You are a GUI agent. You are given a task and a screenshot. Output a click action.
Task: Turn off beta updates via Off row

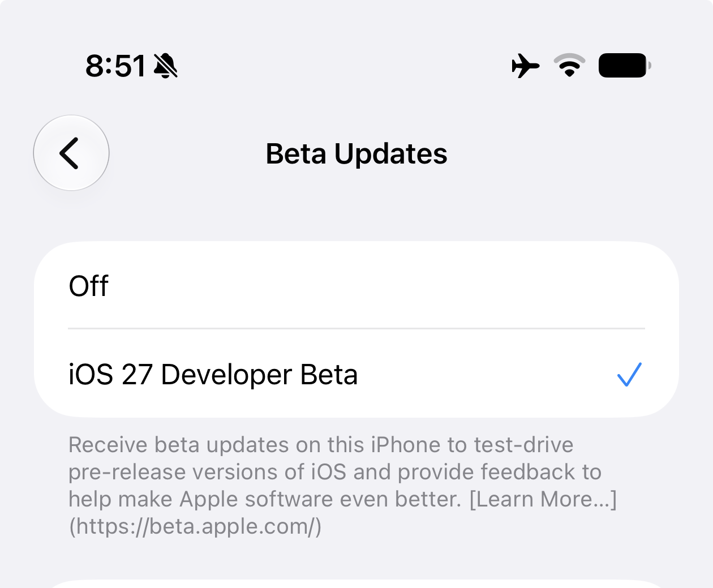click(356, 285)
